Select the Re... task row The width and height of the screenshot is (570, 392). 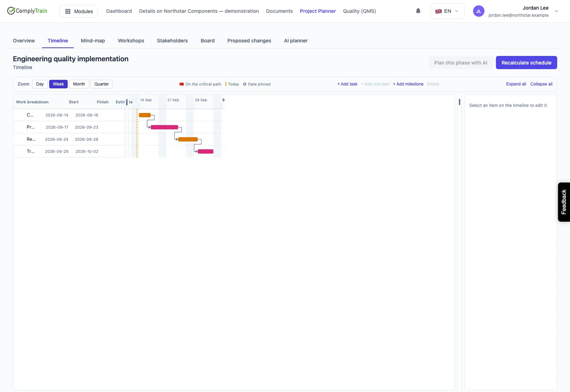pyautogui.click(x=69, y=139)
